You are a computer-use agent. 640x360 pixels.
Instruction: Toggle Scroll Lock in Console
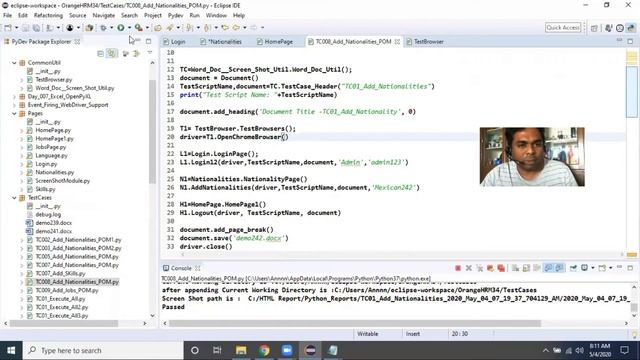526,268
